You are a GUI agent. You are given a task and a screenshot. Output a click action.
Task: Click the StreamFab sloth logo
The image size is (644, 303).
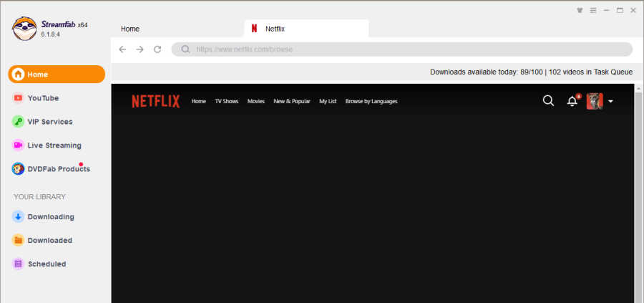(24, 29)
